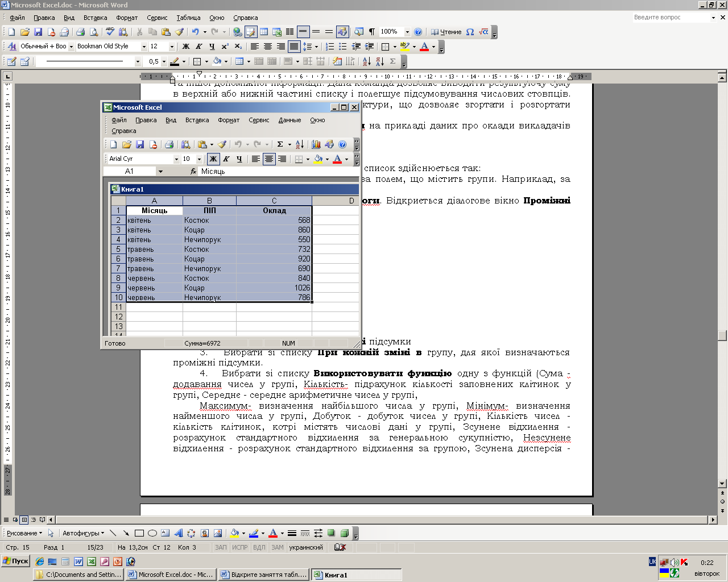
Task: Insert a symbol with the Omega icon
Action: 470,32
